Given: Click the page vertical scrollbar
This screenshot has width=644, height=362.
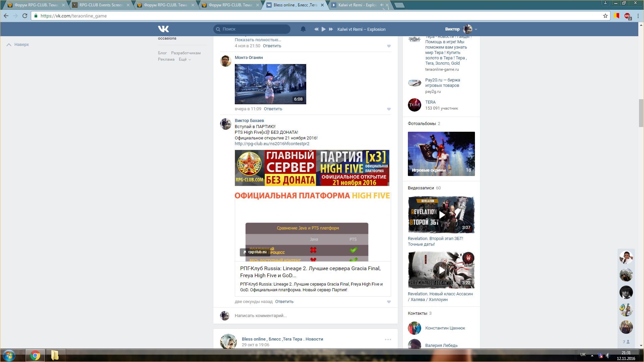Looking at the screenshot, I should (641, 113).
